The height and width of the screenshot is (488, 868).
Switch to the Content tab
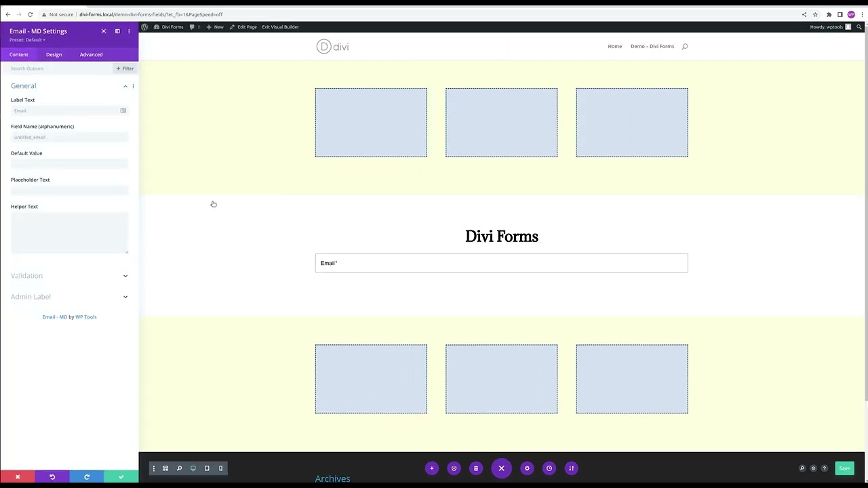(19, 54)
